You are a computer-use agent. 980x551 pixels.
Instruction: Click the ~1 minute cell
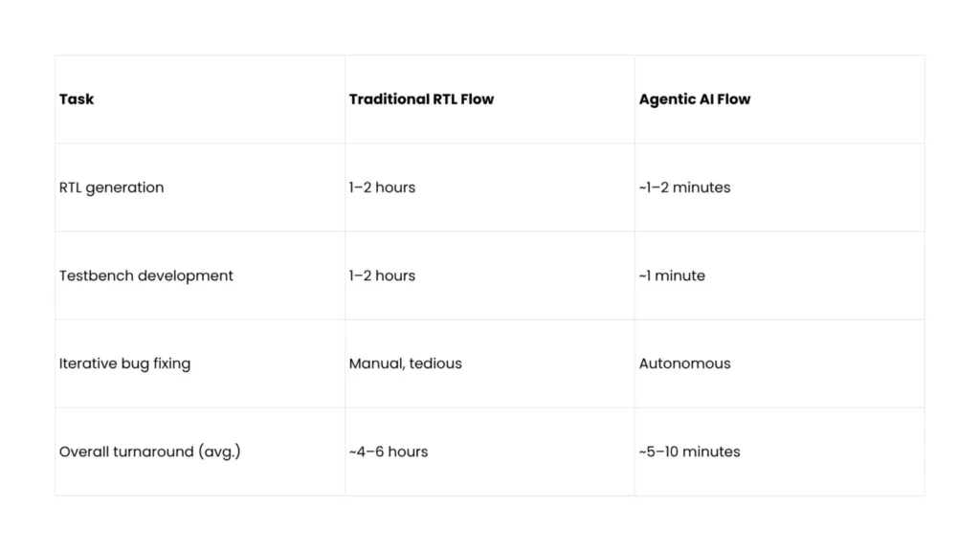coord(779,275)
